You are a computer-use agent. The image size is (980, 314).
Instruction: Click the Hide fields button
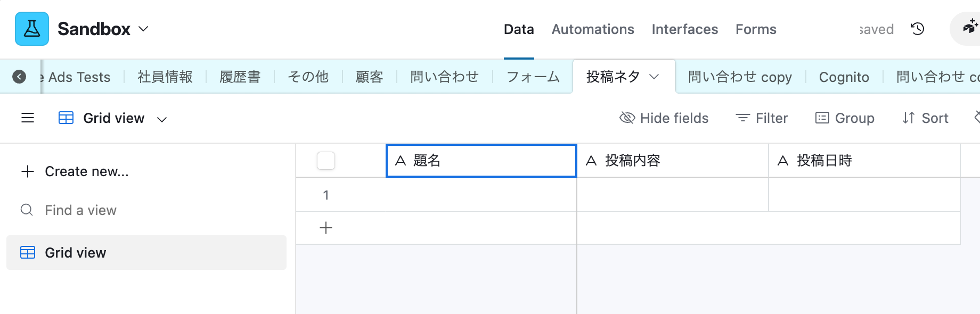(664, 118)
